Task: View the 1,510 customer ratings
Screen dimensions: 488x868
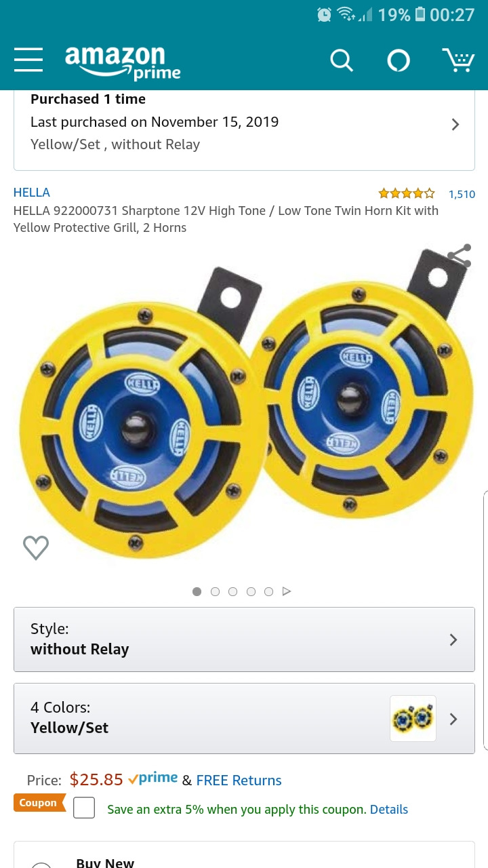Action: (x=462, y=194)
